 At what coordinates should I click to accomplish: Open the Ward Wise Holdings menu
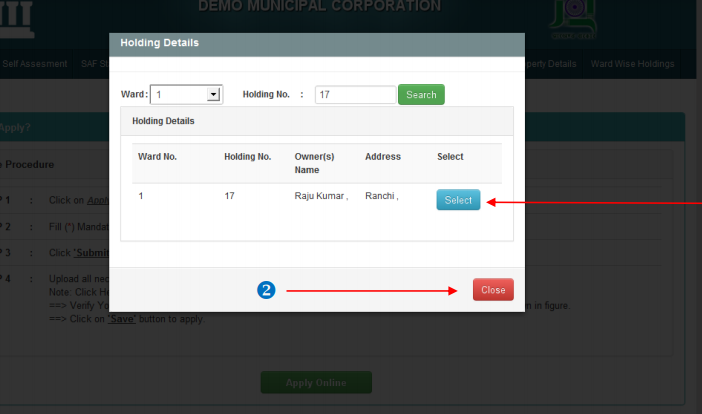(x=632, y=64)
